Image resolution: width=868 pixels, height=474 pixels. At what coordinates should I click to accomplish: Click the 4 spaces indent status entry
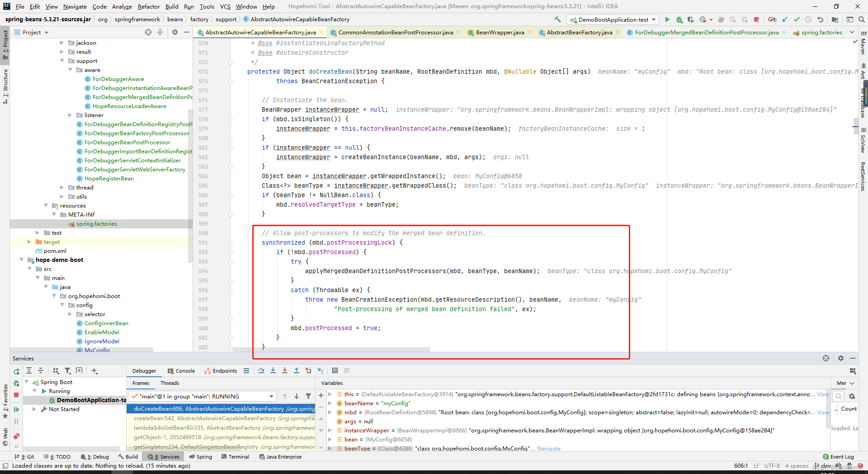[x=797, y=466]
